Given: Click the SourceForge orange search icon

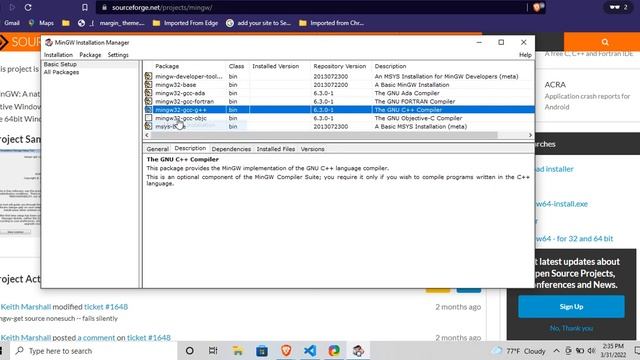Looking at the screenshot, I should tap(605, 42).
